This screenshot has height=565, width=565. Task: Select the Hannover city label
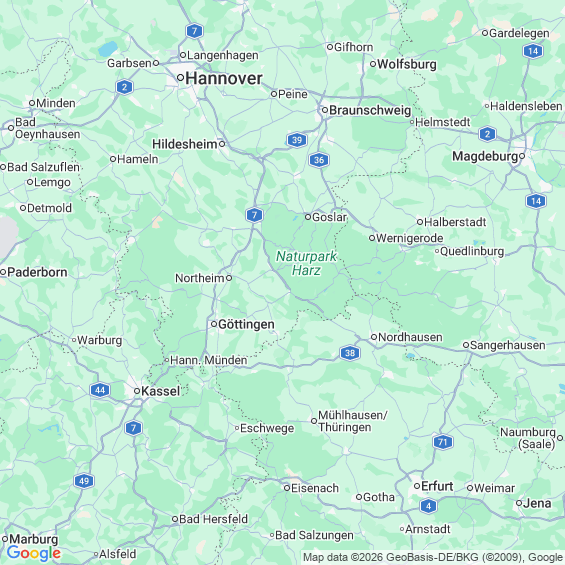pos(224,79)
